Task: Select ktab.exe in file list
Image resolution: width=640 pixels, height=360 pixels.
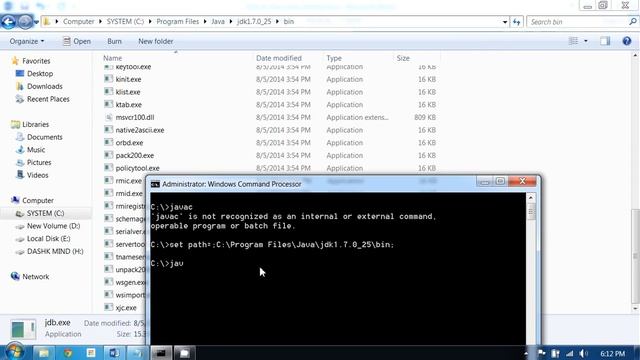Action: [129, 104]
